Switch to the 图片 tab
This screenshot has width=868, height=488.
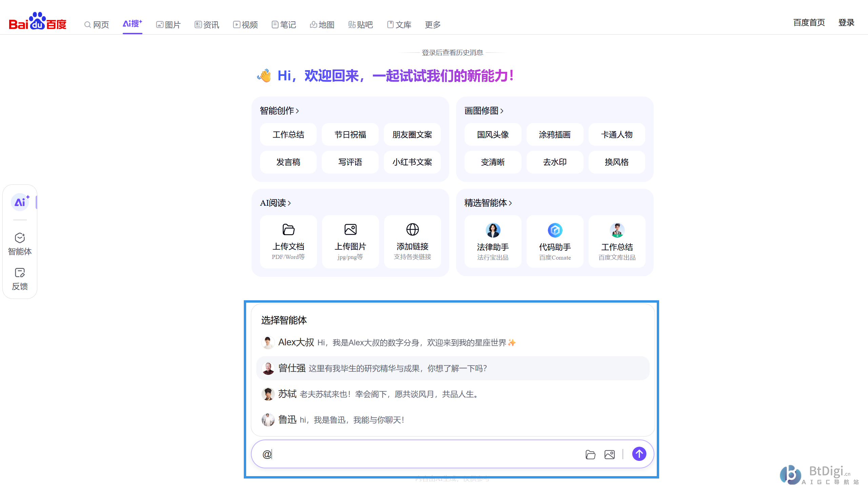pos(168,25)
